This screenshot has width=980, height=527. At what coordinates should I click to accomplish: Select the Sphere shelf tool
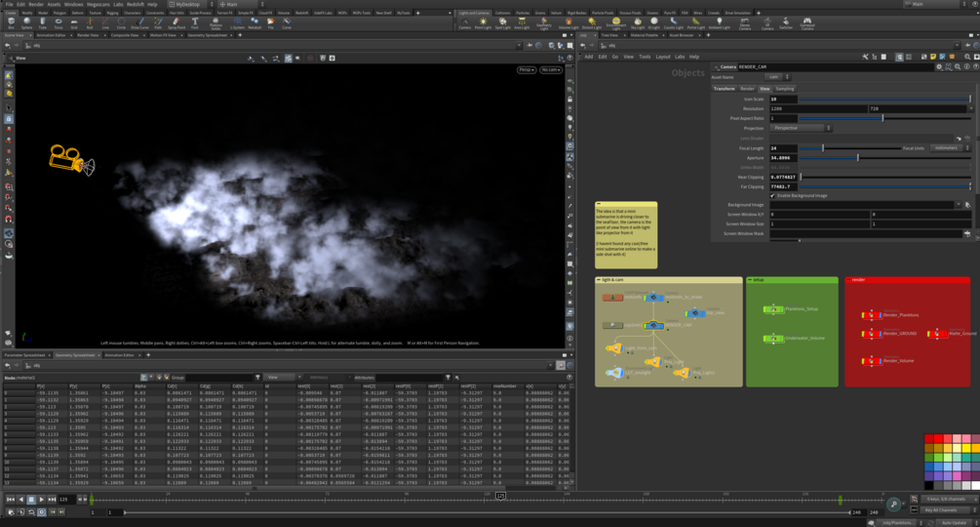click(x=27, y=23)
